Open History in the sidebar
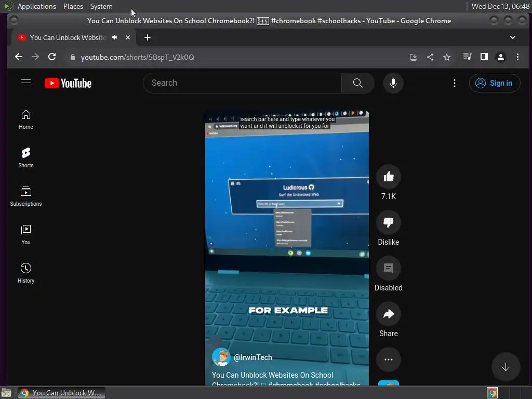The height and width of the screenshot is (399, 532). click(x=26, y=273)
